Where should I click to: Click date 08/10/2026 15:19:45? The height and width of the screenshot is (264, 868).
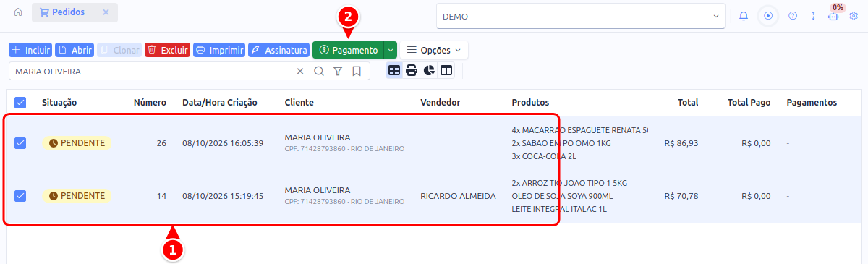(223, 196)
